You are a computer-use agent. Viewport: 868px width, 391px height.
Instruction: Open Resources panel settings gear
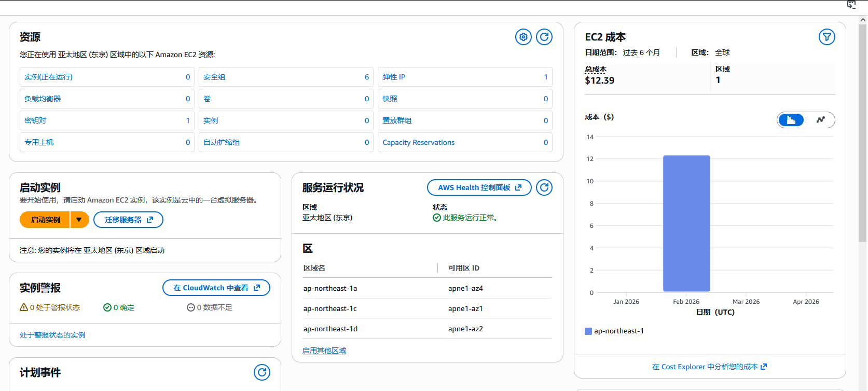point(523,37)
